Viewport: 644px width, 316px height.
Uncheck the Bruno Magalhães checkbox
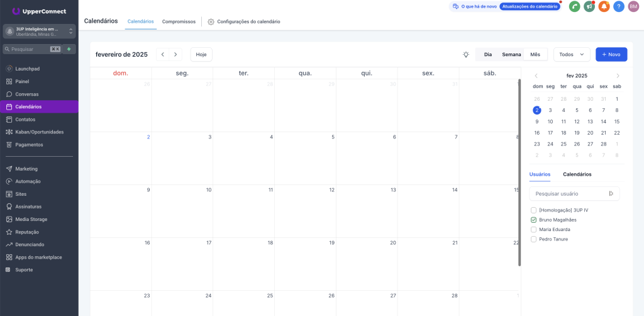pos(534,220)
